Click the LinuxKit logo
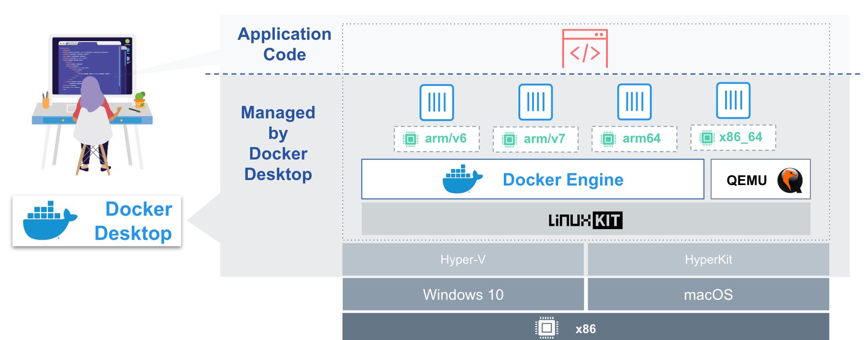 point(586,220)
